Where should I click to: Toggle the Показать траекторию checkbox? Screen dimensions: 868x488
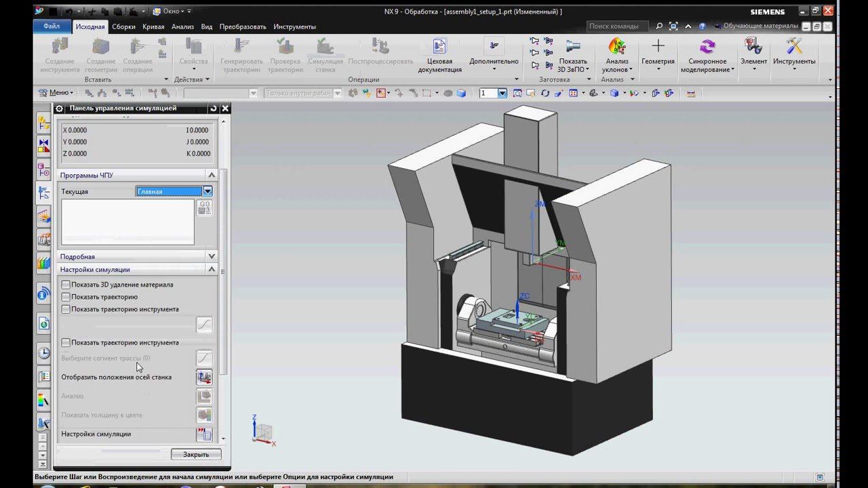click(x=66, y=297)
